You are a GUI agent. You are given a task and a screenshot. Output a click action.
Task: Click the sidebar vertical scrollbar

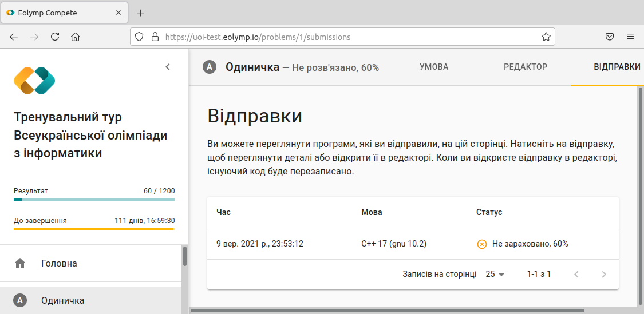(x=185, y=256)
